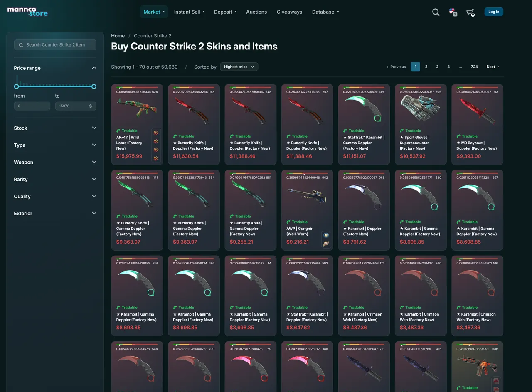The width and height of the screenshot is (532, 392).
Task: Open the M9 Bayonet | Doppler listing title
Action: (x=477, y=145)
